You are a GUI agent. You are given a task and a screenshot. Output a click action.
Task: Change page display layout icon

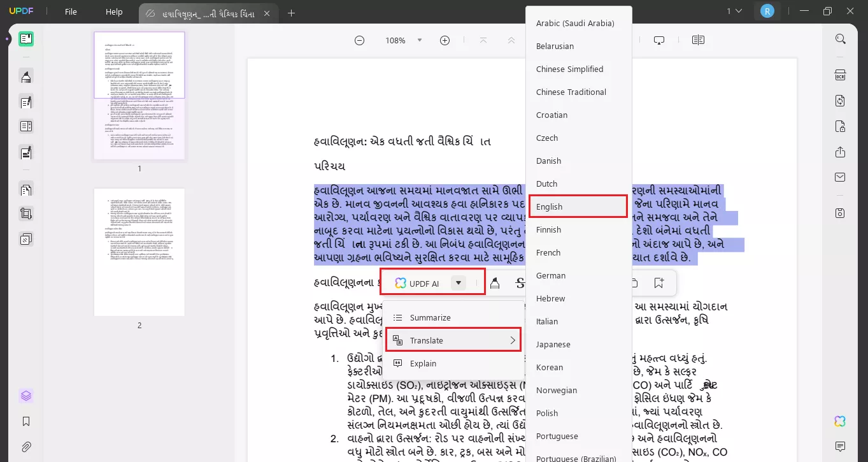click(x=698, y=40)
